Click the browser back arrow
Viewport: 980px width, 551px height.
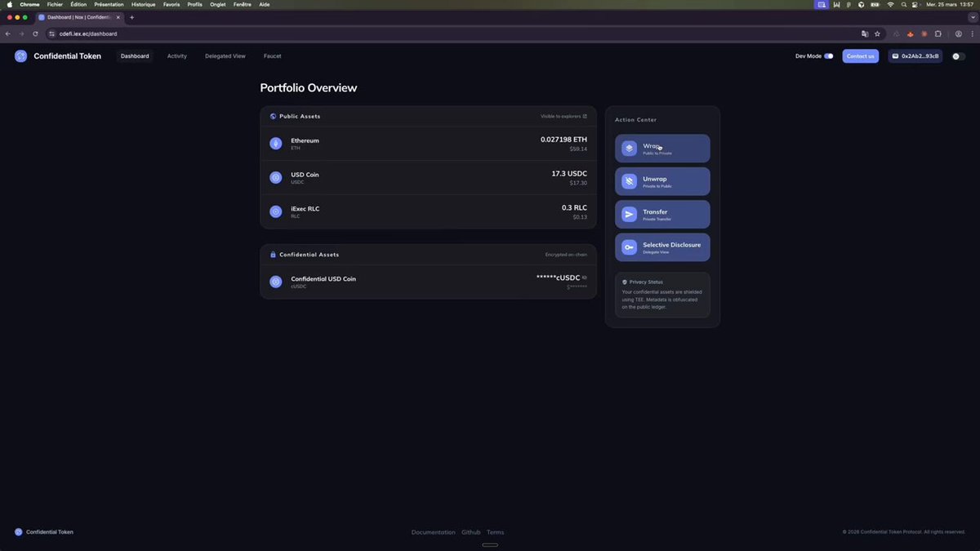point(8,33)
